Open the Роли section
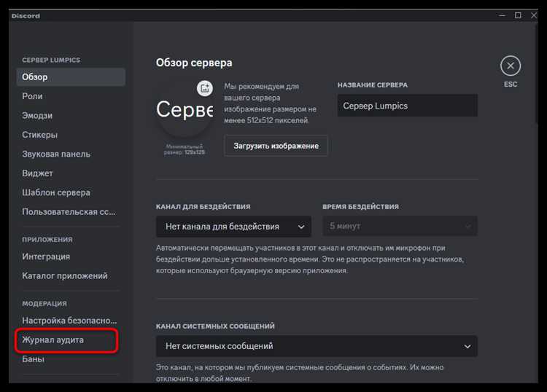 point(71,96)
